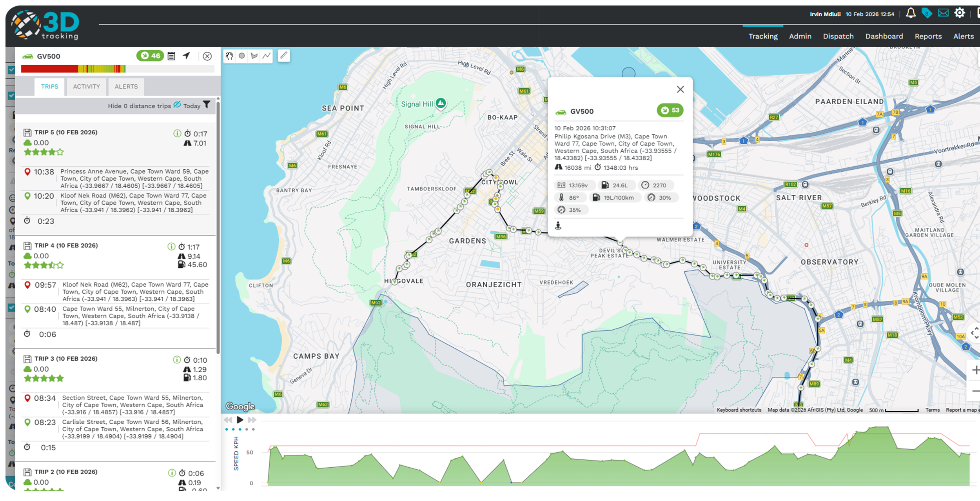Image resolution: width=980 pixels, height=501 pixels.
Task: Switch to the ACTIVITY tab
Action: coord(86,87)
